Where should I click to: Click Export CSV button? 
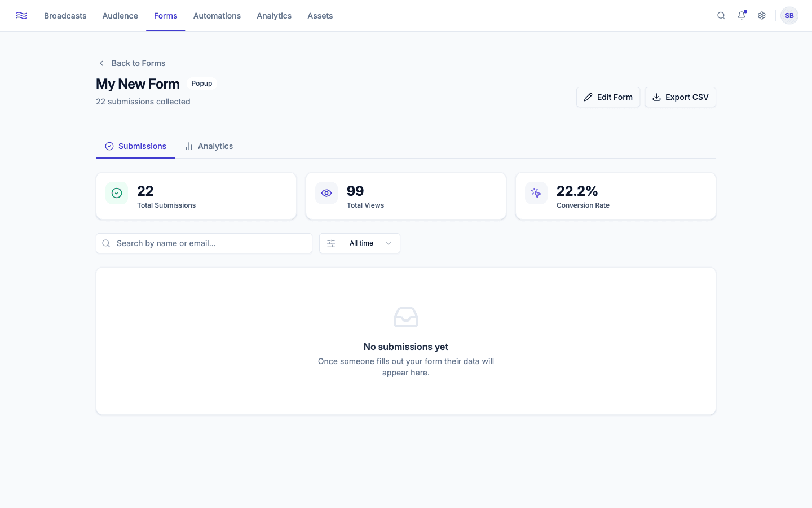681,97
